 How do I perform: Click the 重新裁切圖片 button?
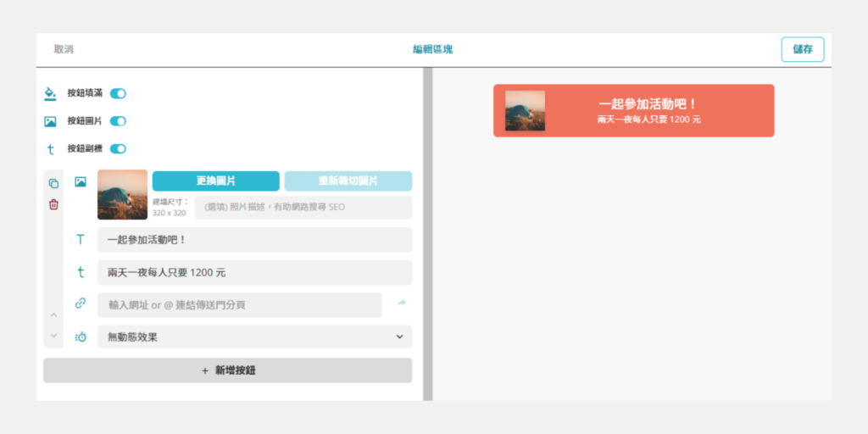click(x=348, y=181)
